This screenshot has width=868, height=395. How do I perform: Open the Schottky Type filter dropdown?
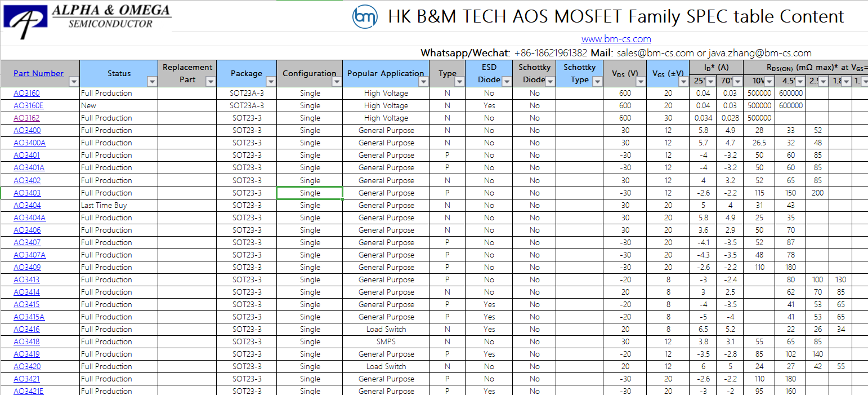tap(597, 82)
